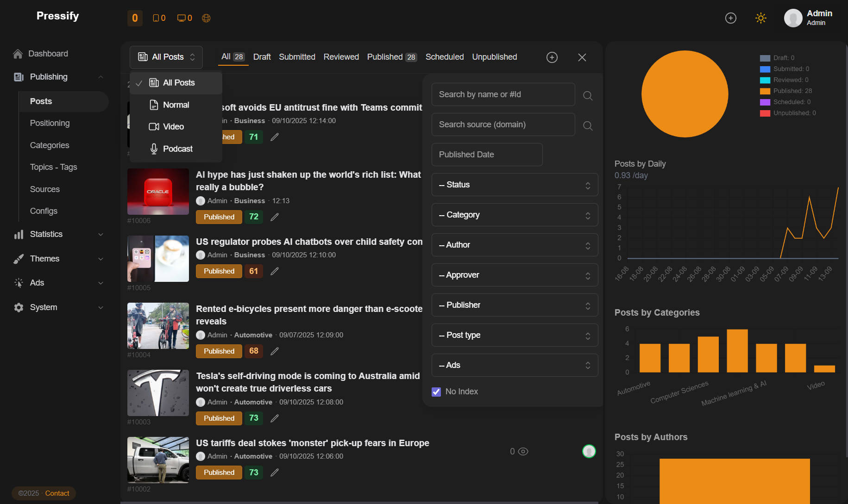848x504 pixels.
Task: Uncheck the No Index checkbox
Action: [436, 392]
